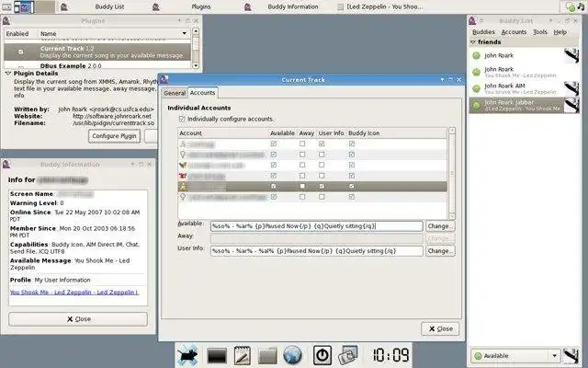Click Plugins list scrollbar up arrow
The image size is (588, 368).
(196, 31)
